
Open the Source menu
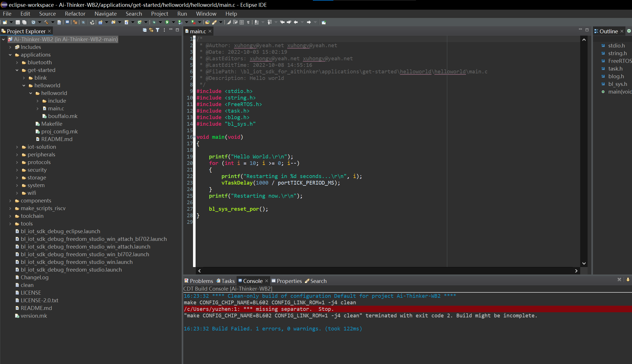(x=48, y=14)
